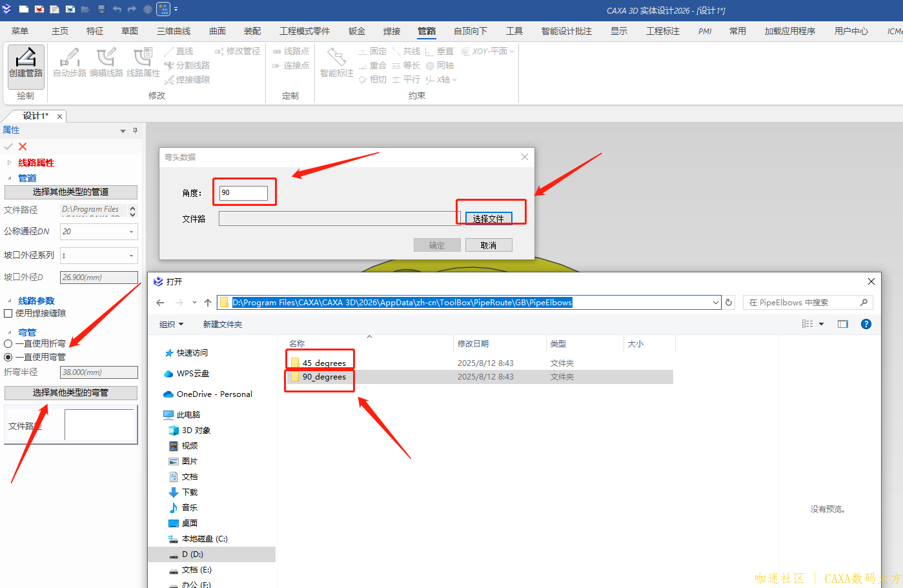Open the 坡口外径系列 dropdown

[132, 256]
